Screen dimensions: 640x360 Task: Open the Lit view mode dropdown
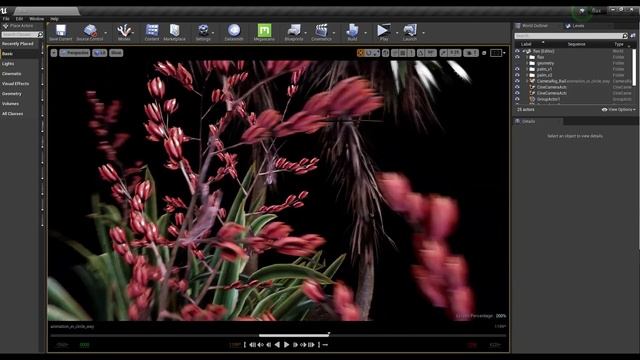point(100,53)
